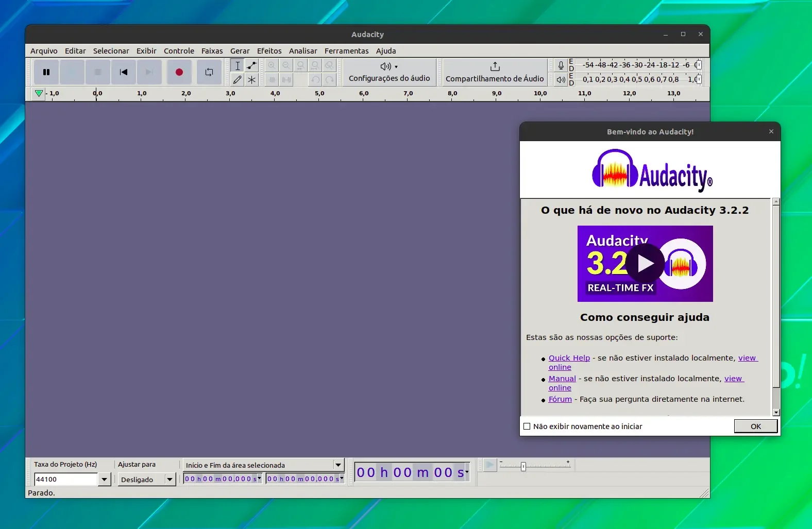The width and height of the screenshot is (812, 529).
Task: Toggle the Loop button
Action: tap(209, 72)
